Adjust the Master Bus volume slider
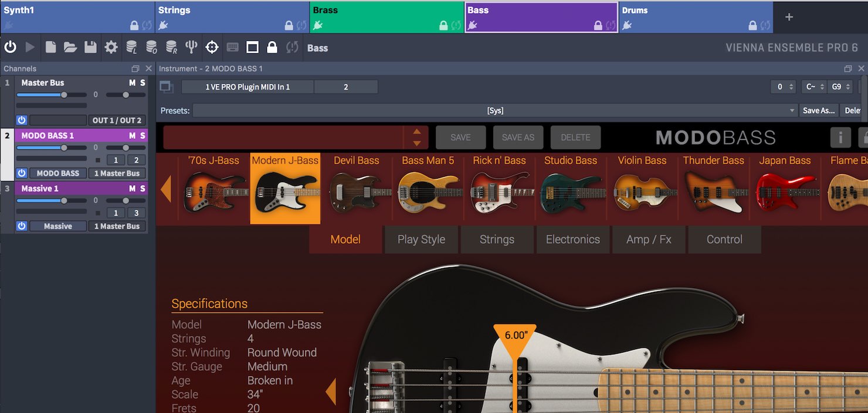 point(52,94)
